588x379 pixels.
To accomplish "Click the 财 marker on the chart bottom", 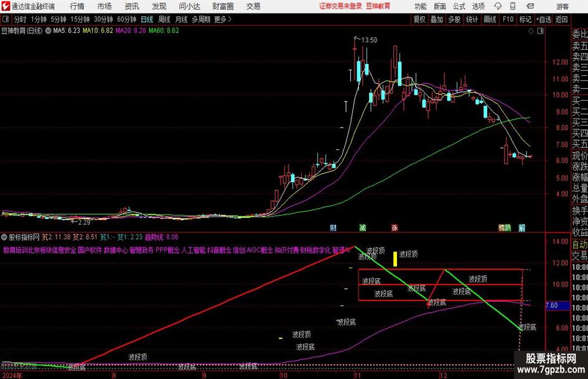I will [x=333, y=227].
